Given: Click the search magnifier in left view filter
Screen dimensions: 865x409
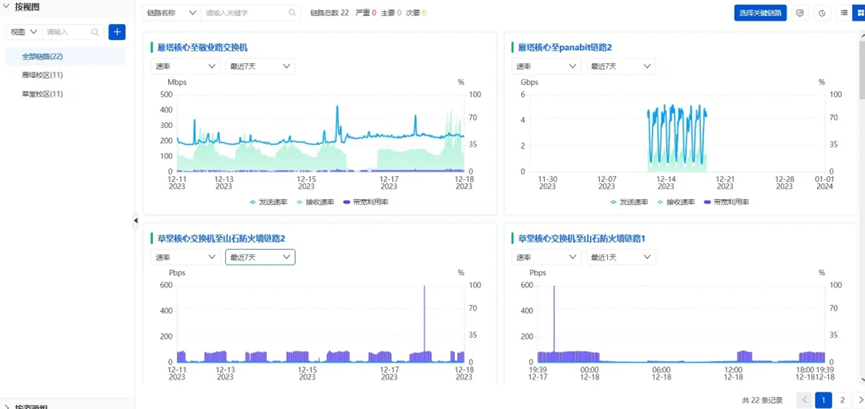Looking at the screenshot, I should coord(95,32).
